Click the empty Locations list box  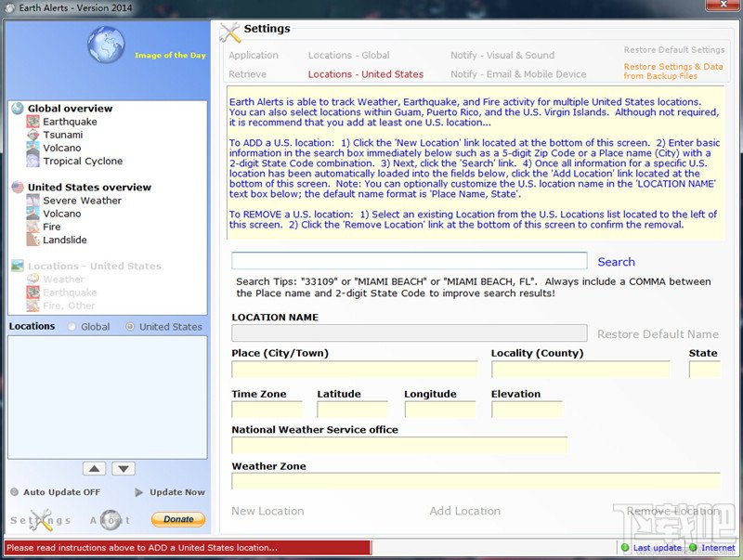coord(108,397)
